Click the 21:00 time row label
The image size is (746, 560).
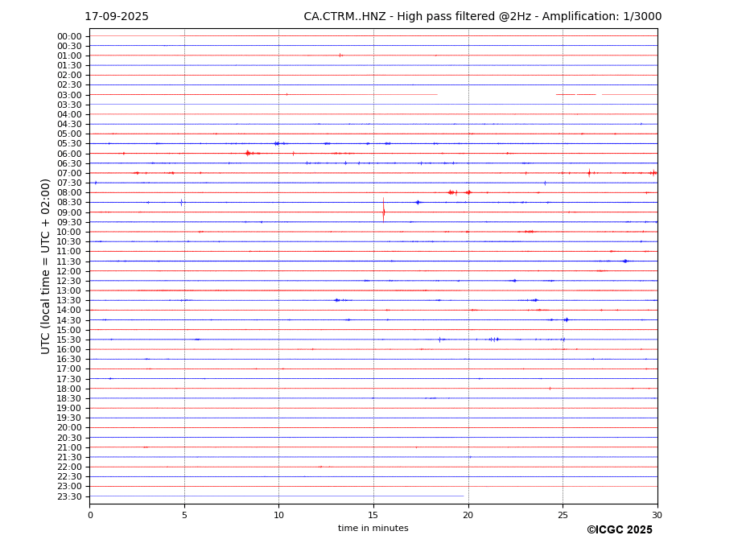tap(69, 447)
